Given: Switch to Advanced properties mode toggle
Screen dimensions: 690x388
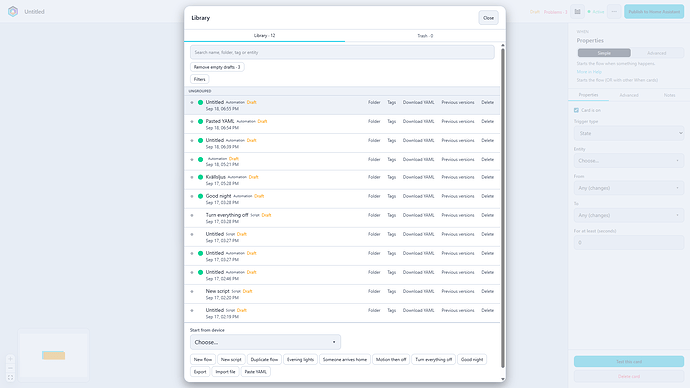Looking at the screenshot, I should [657, 53].
